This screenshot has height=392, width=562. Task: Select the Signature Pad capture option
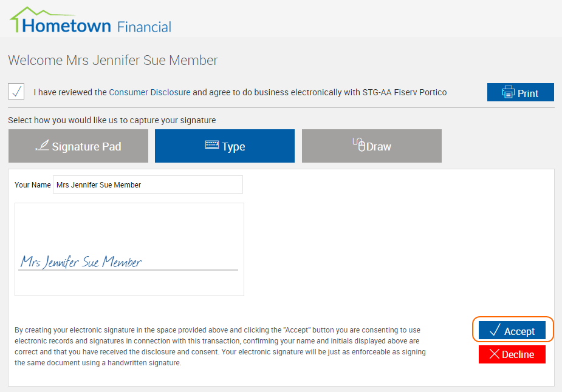[78, 146]
